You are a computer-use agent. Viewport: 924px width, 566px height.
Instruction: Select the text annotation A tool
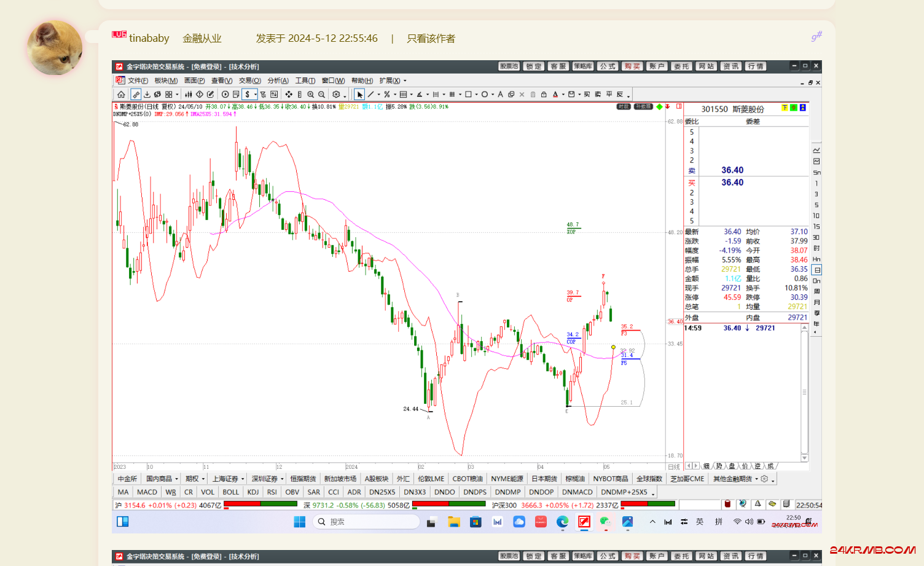pyautogui.click(x=500, y=95)
